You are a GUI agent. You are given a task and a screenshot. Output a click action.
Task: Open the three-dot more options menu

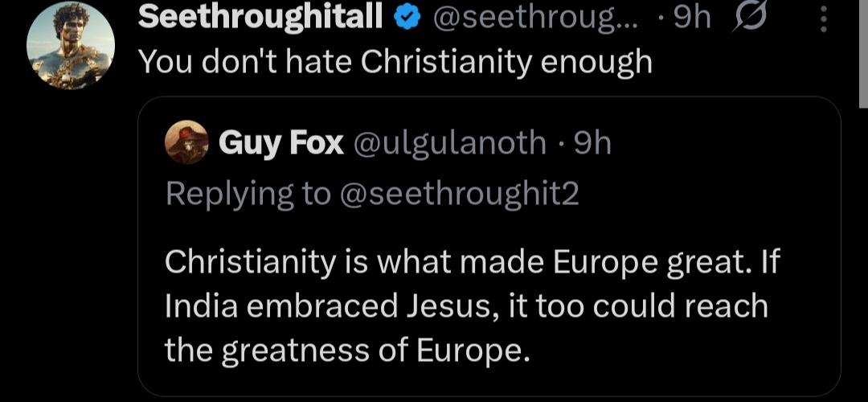[822, 17]
